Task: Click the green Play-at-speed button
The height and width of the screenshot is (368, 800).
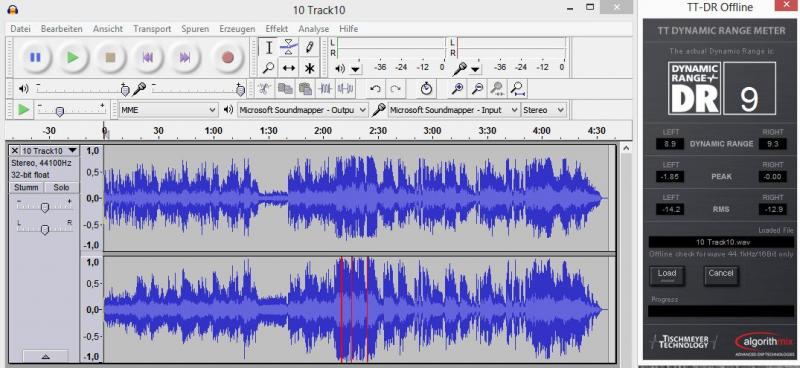Action: click(23, 109)
